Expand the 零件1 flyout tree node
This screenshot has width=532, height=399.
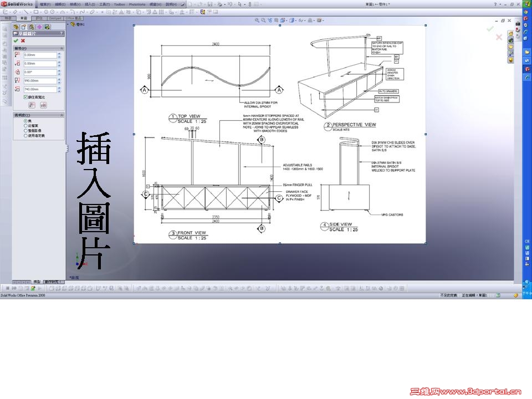68,24
